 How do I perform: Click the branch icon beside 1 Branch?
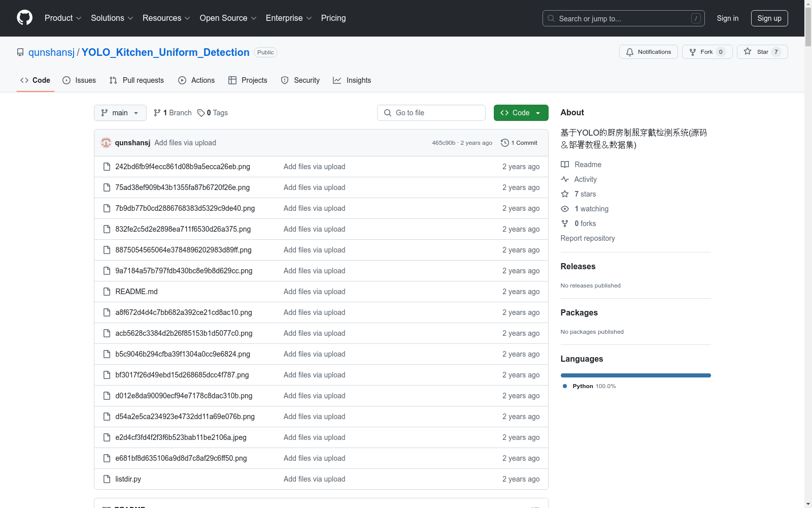157,113
